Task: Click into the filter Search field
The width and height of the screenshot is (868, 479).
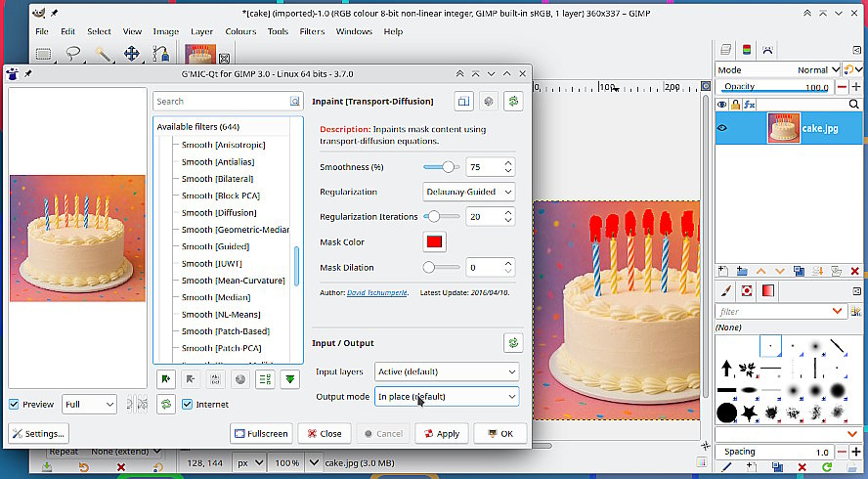Action: click(221, 101)
